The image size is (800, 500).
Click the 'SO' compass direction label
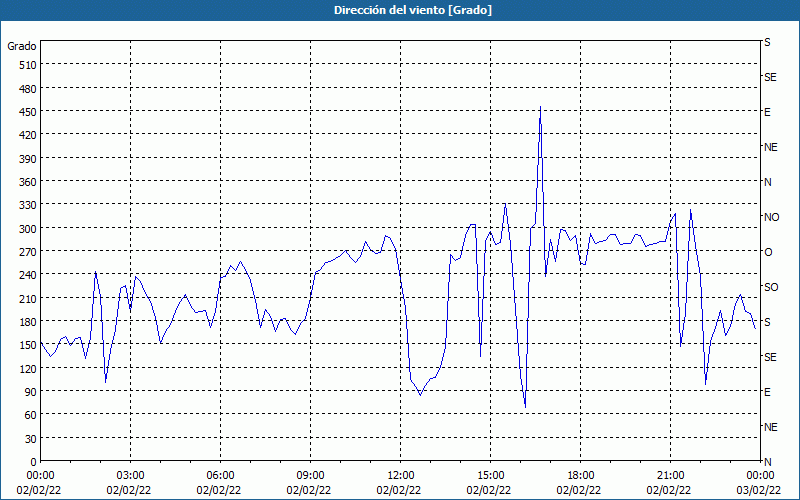(x=771, y=287)
